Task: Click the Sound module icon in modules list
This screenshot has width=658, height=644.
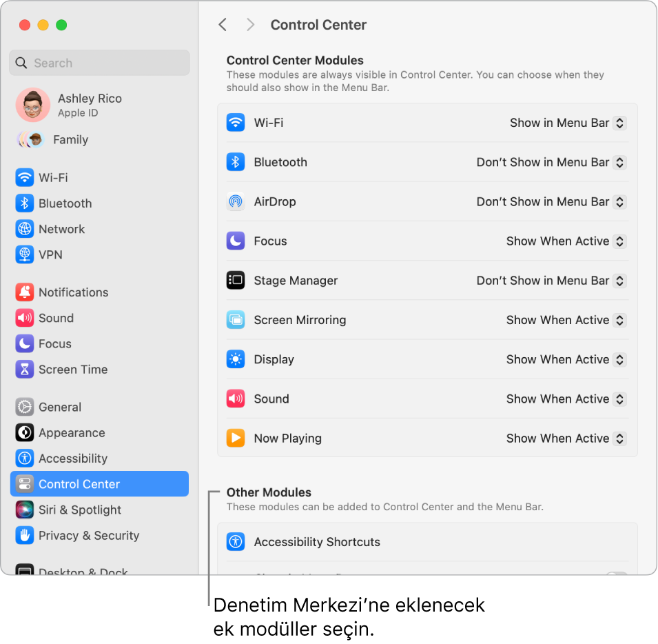Action: [x=236, y=399]
